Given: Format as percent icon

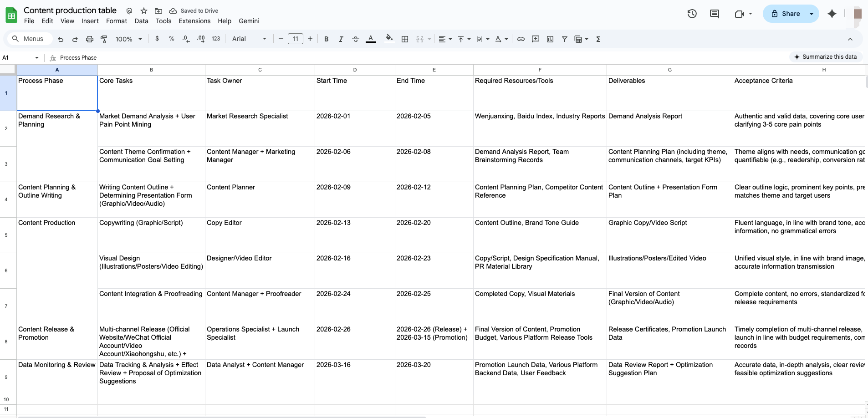Looking at the screenshot, I should pos(172,39).
